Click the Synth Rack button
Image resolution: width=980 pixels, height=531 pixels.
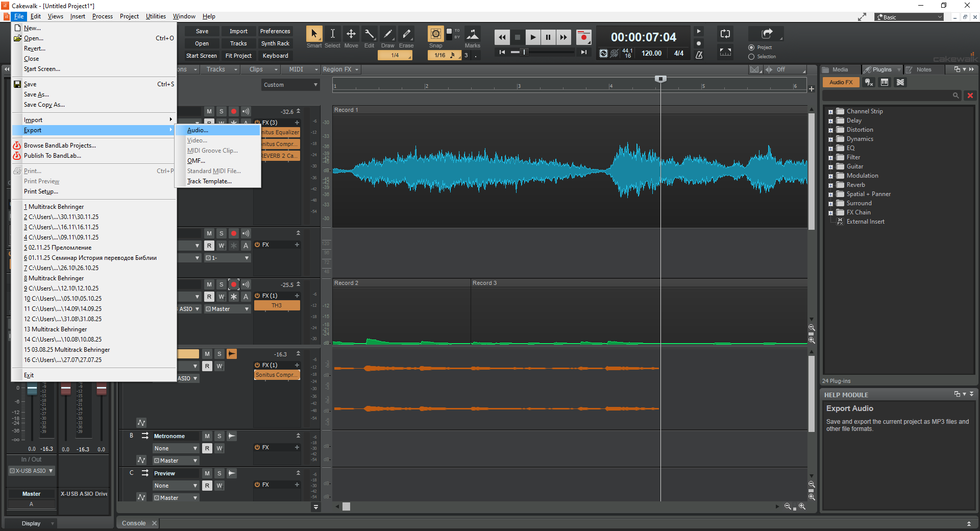275,43
